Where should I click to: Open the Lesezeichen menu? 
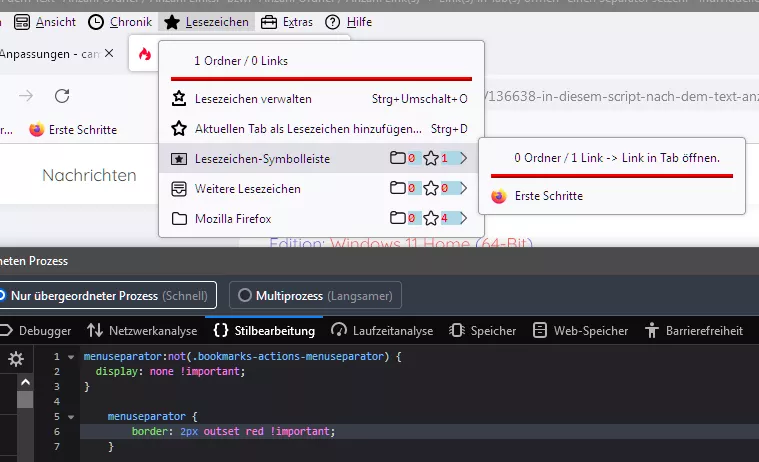pos(208,21)
